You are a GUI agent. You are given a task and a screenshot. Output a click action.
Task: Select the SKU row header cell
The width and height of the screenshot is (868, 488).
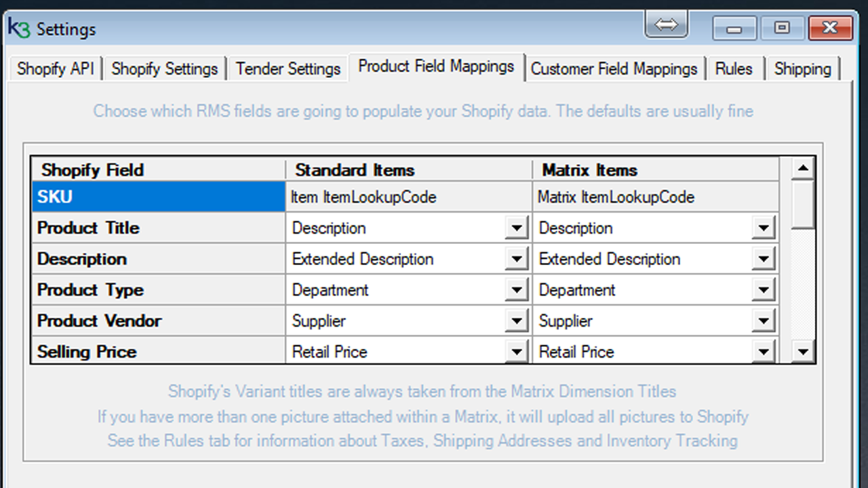[159, 197]
